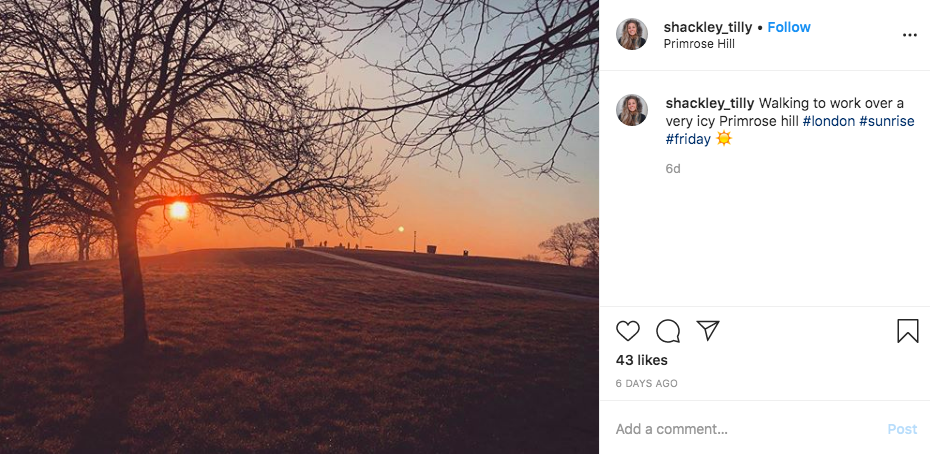Click the shackley_tilly username in the caption
This screenshot has width=930, height=454.
[x=710, y=103]
